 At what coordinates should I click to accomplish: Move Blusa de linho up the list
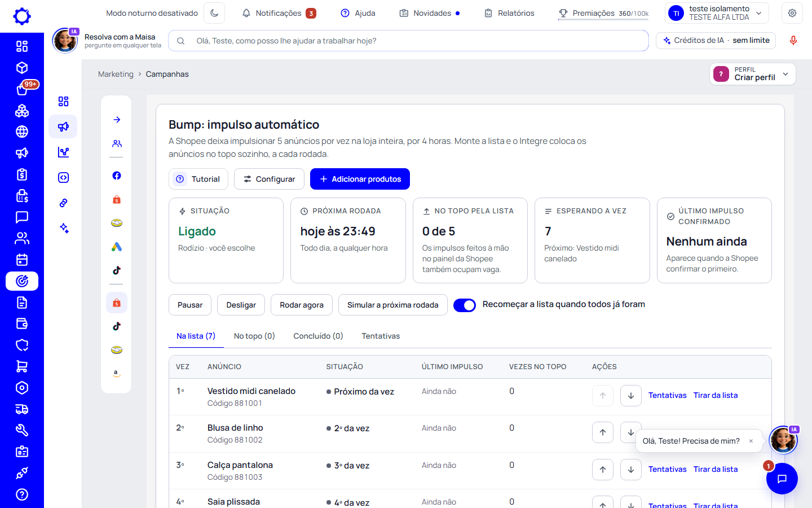point(603,432)
